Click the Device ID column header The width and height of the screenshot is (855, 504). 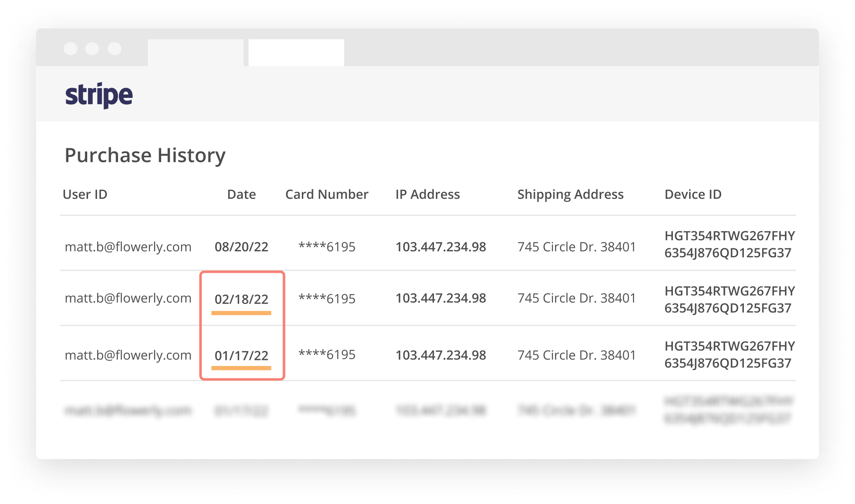pos(693,195)
